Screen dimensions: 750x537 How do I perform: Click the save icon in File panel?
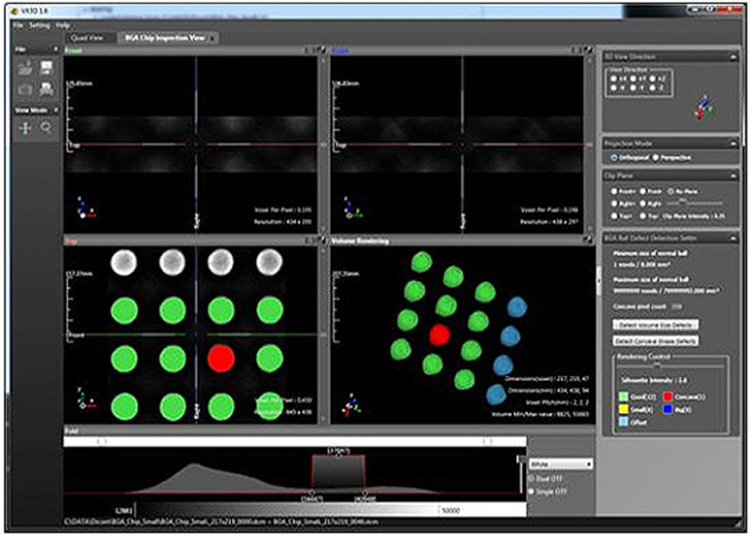tap(46, 68)
